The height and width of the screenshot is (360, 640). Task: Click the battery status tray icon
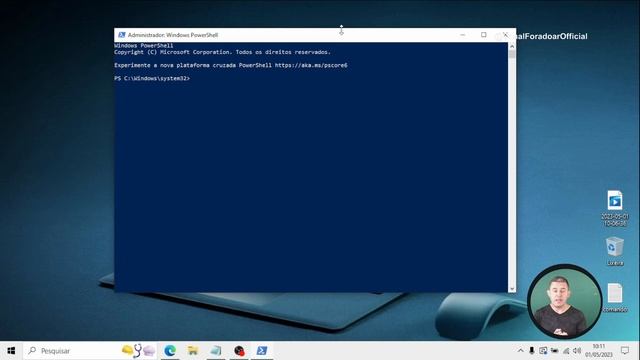554,350
